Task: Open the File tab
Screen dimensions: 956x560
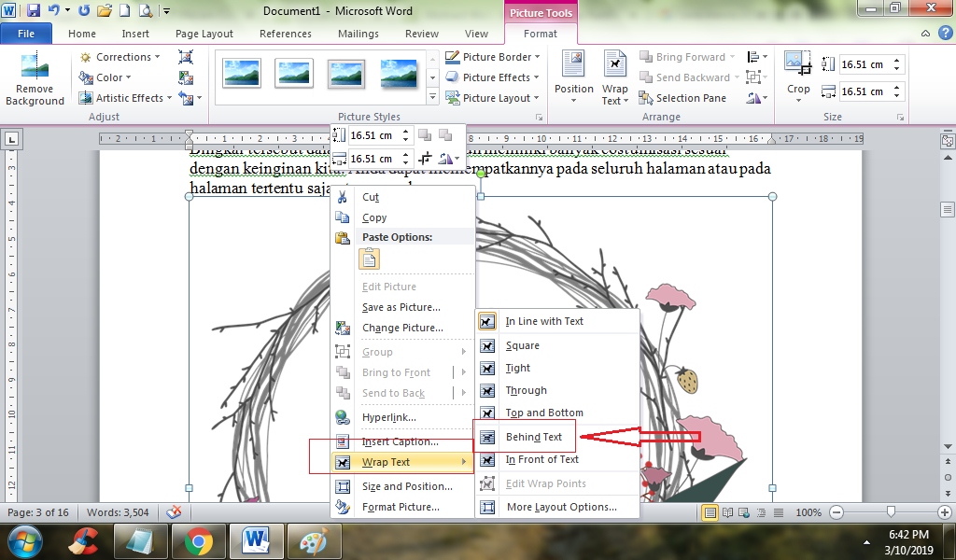Action: (25, 34)
